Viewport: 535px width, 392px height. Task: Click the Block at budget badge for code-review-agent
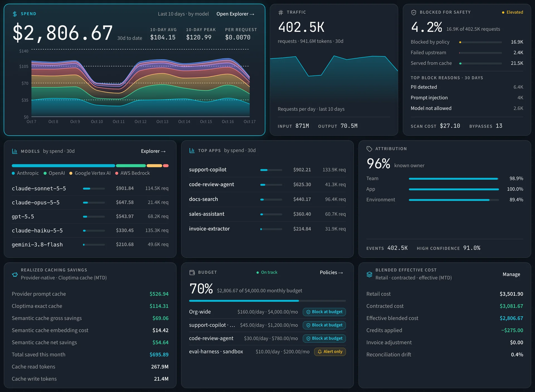point(324,338)
